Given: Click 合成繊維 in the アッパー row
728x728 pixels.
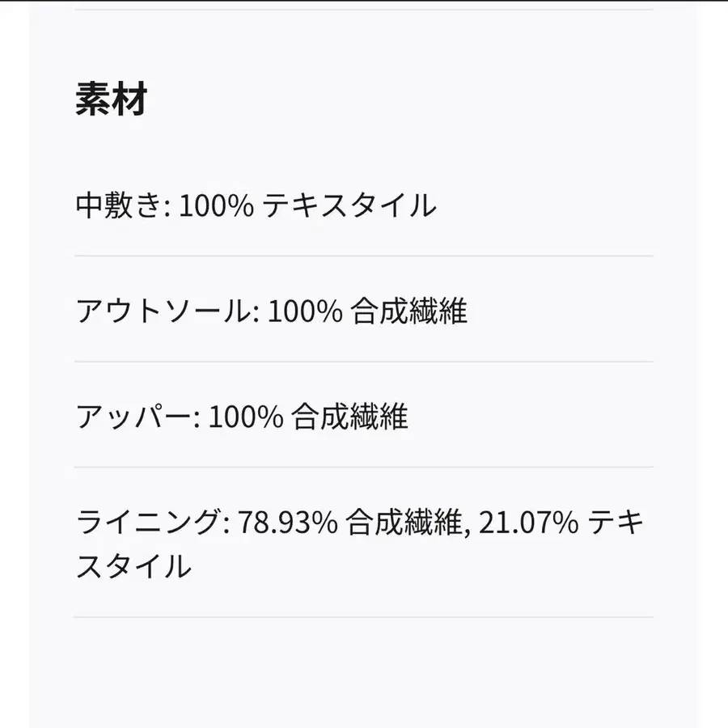Looking at the screenshot, I should tap(349, 417).
